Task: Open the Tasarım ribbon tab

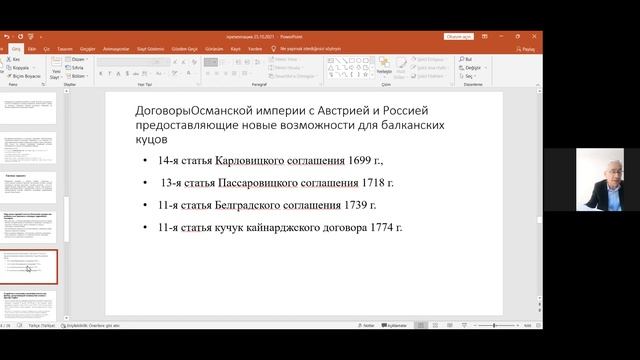Action: (64, 49)
